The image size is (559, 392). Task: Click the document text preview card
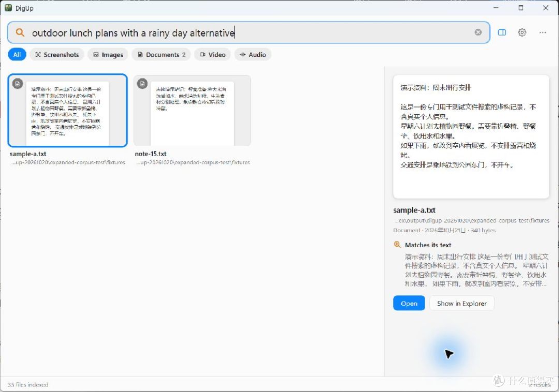click(471, 137)
